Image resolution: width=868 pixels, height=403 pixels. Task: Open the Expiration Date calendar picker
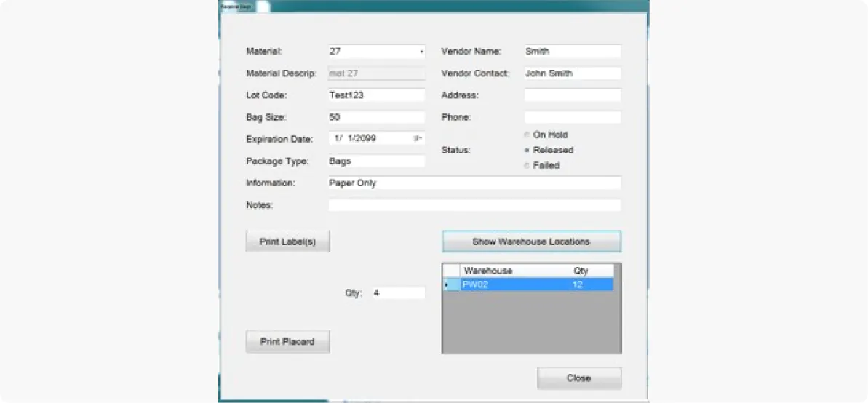[x=418, y=138]
